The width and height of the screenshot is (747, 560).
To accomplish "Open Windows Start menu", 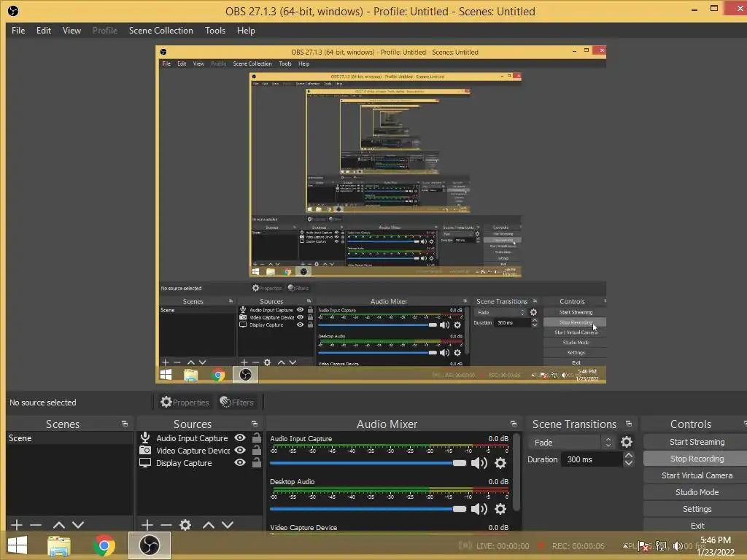I will tap(18, 545).
